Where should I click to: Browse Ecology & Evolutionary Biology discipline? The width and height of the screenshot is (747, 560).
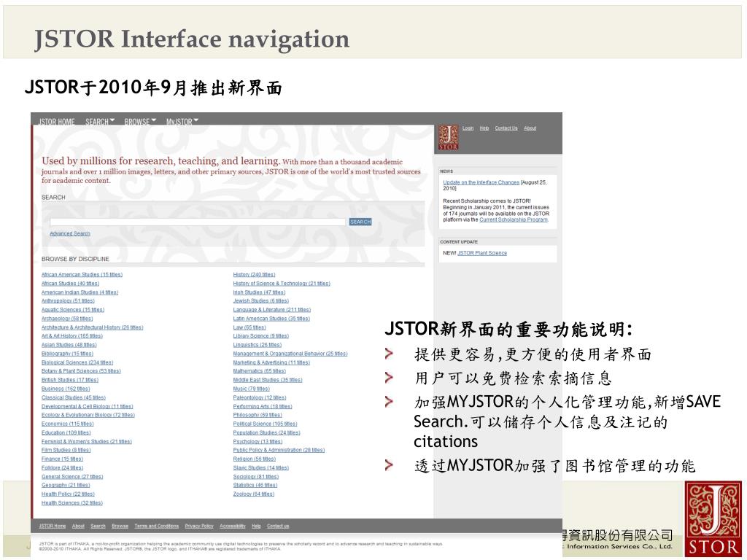(88, 415)
